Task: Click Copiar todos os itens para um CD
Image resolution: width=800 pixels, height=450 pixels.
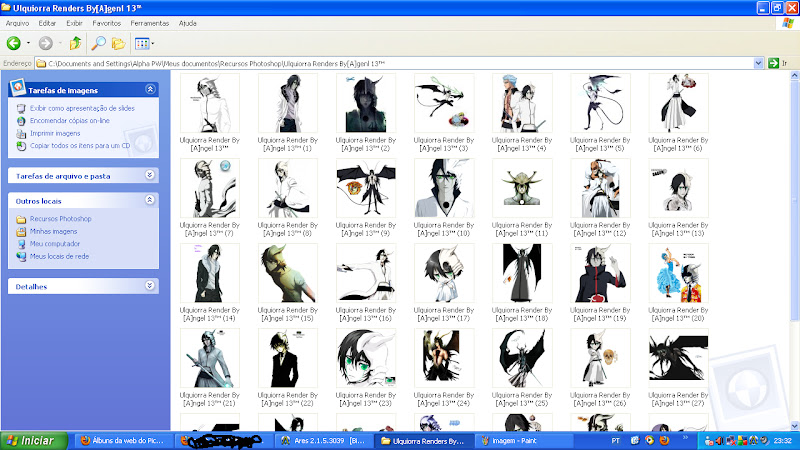Action: 80,146
